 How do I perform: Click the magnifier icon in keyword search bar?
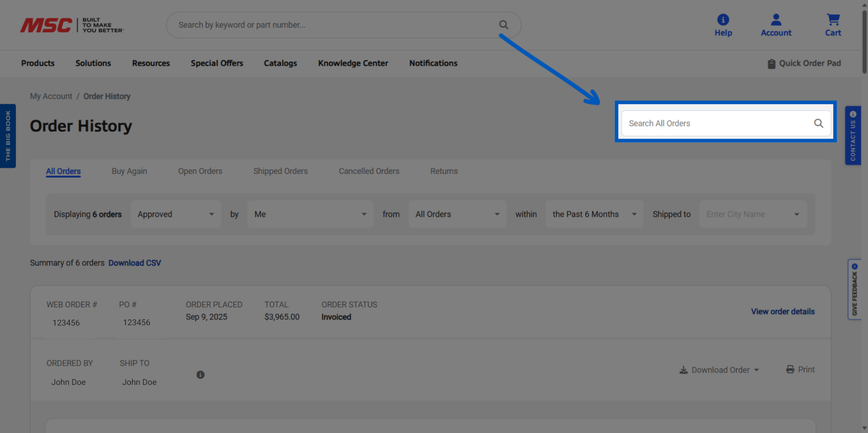(503, 25)
